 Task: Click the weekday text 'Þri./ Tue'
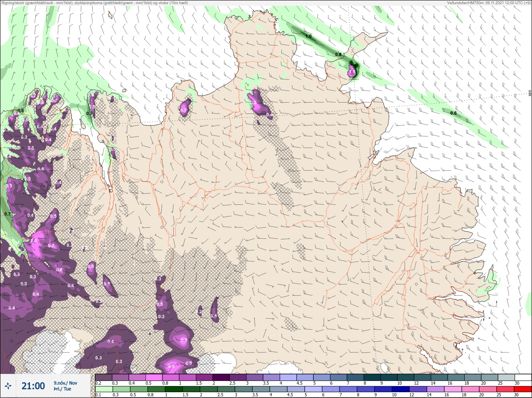coord(62,389)
